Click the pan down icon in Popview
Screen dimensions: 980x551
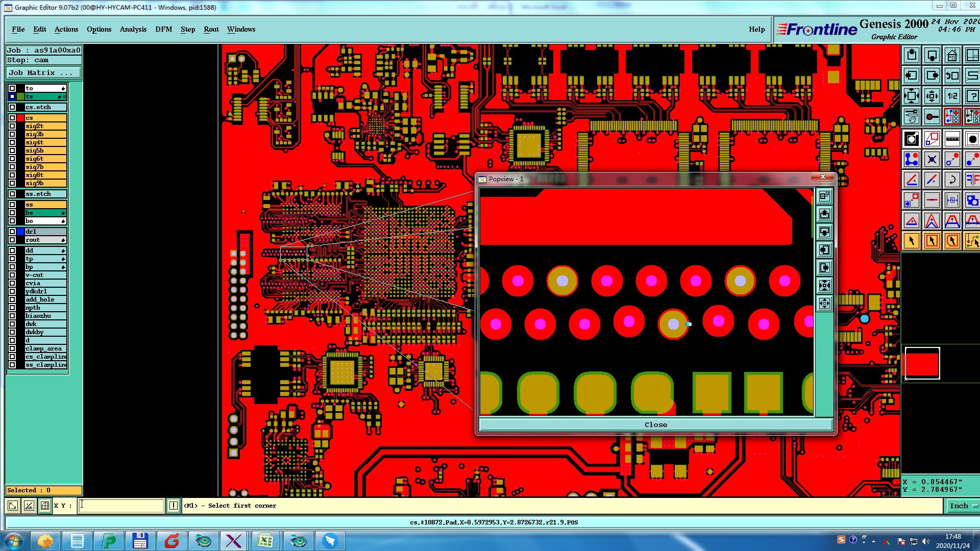click(x=824, y=232)
